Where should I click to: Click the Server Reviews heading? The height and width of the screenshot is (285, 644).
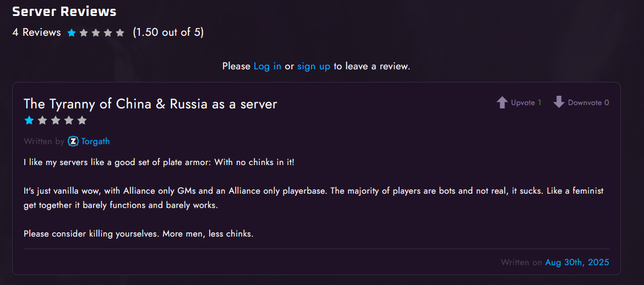pos(64,12)
